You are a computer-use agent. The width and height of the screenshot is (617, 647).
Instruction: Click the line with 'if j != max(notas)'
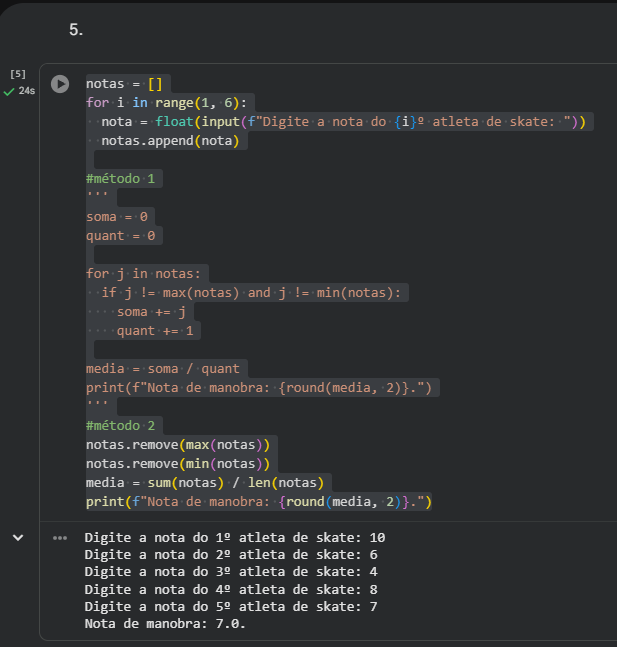pos(251,293)
